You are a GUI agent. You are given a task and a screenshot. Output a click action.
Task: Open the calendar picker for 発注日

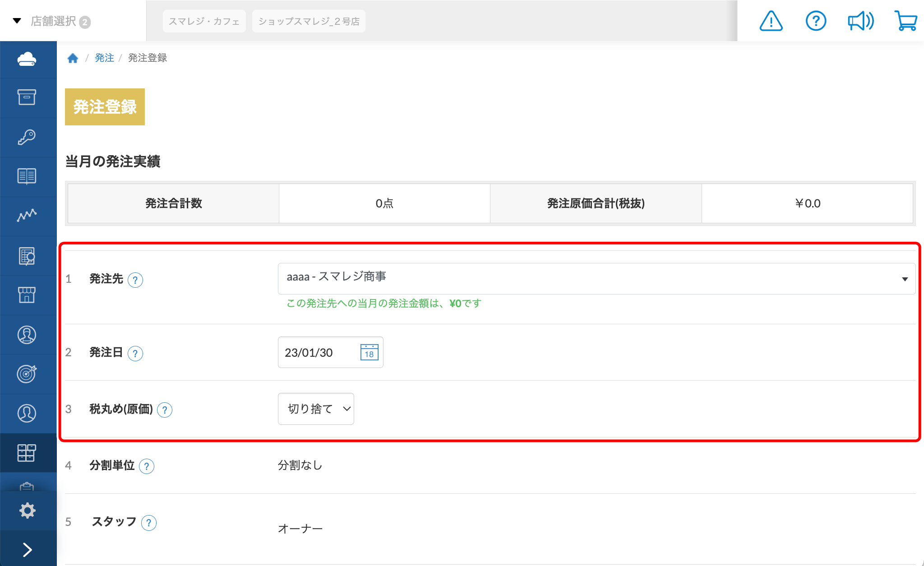(x=369, y=352)
